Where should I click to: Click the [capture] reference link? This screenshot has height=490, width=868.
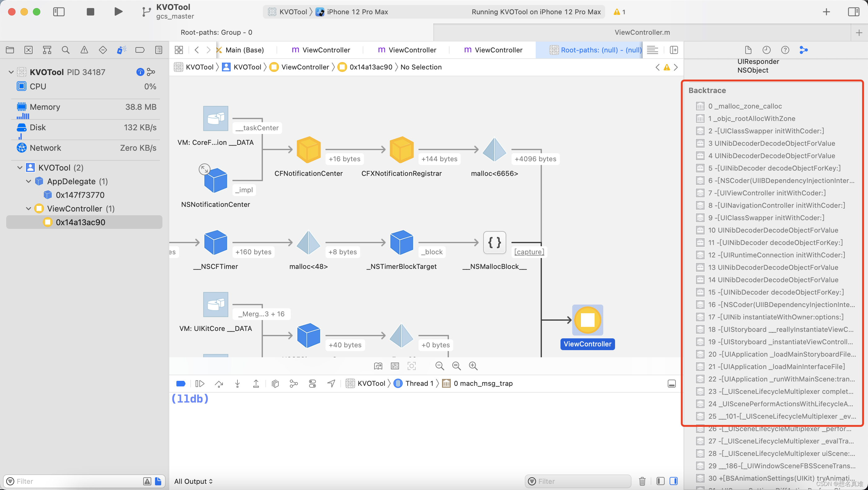(529, 252)
